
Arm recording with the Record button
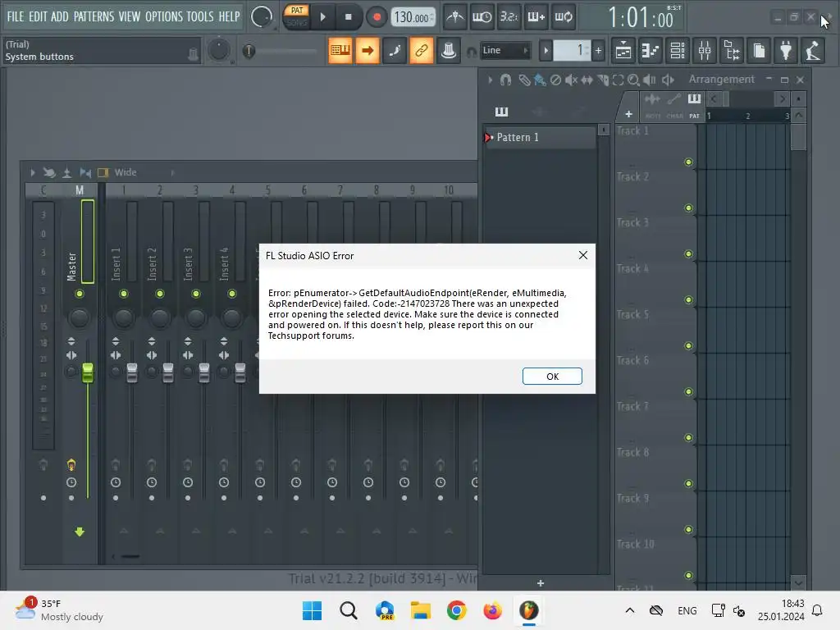[x=377, y=17]
